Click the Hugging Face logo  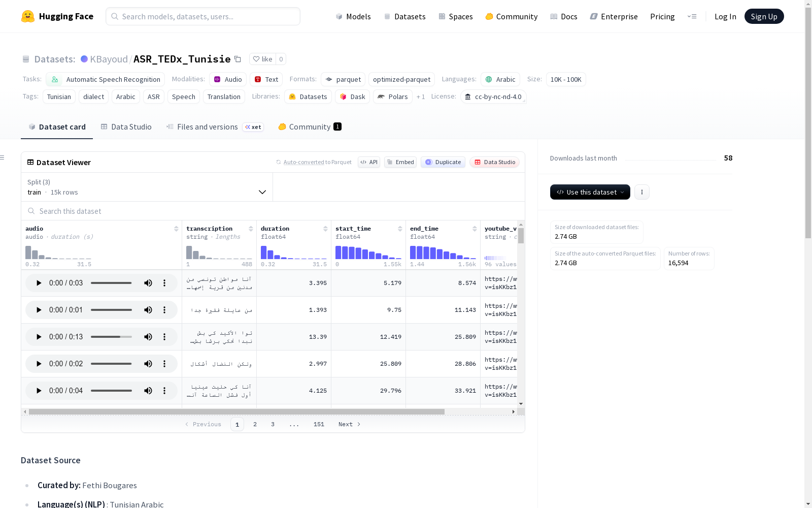(x=57, y=16)
